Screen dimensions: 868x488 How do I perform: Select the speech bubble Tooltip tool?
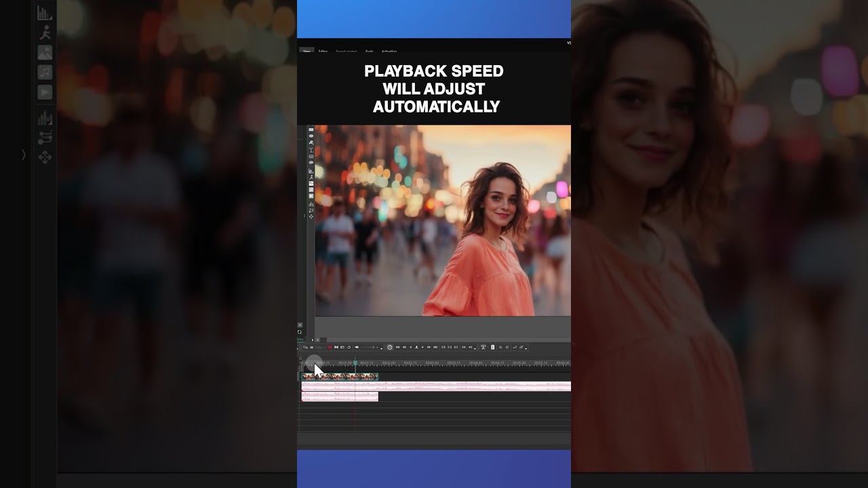coord(311,163)
